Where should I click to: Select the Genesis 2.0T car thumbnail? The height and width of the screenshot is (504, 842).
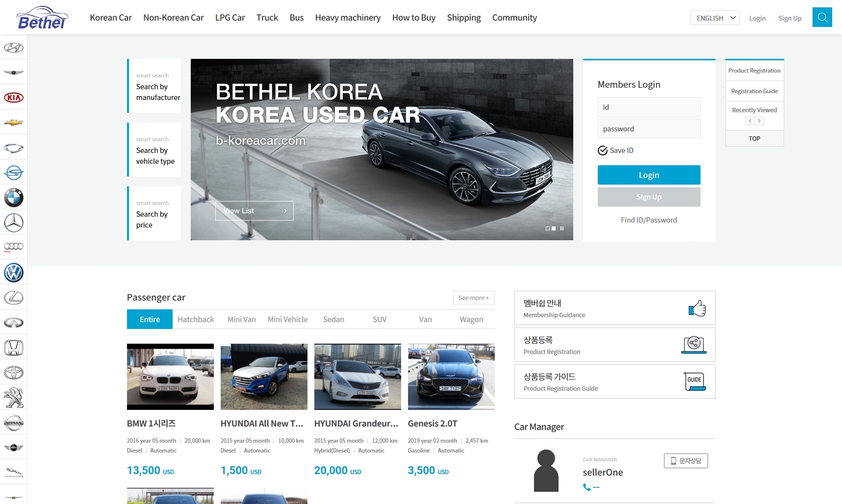451,377
